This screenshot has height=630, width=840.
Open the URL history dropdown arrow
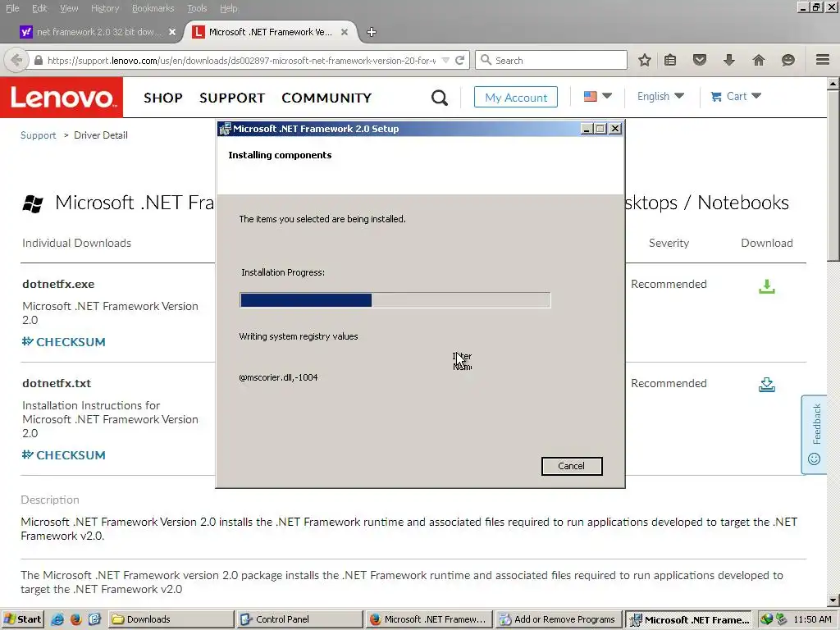pos(445,61)
